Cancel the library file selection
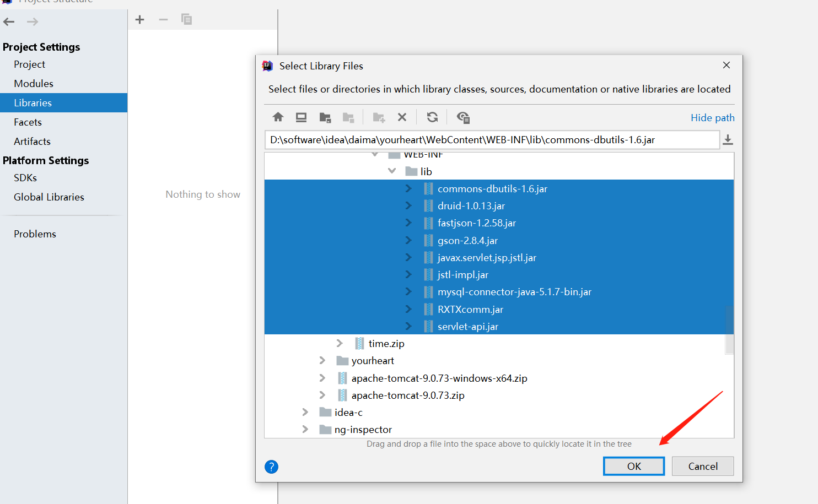This screenshot has height=504, width=818. [x=703, y=467]
